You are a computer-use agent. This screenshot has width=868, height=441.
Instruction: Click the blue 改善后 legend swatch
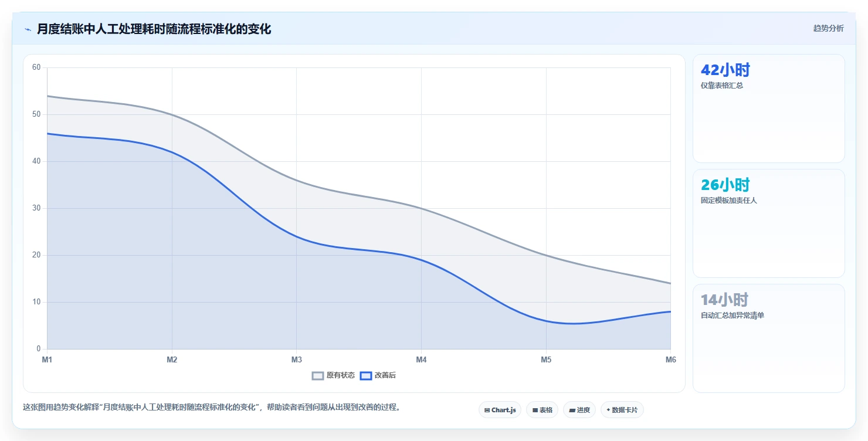[366, 375]
